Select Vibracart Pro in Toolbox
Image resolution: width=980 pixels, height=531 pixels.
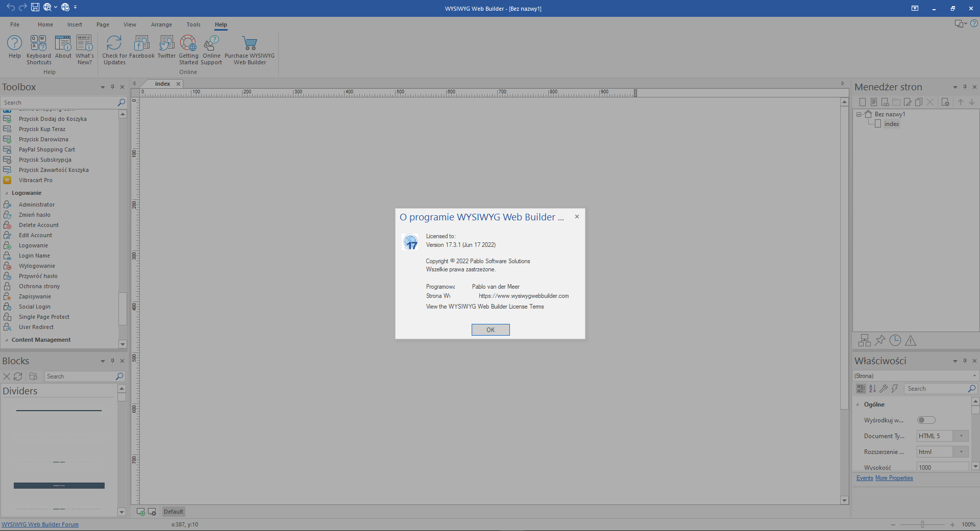(x=36, y=180)
